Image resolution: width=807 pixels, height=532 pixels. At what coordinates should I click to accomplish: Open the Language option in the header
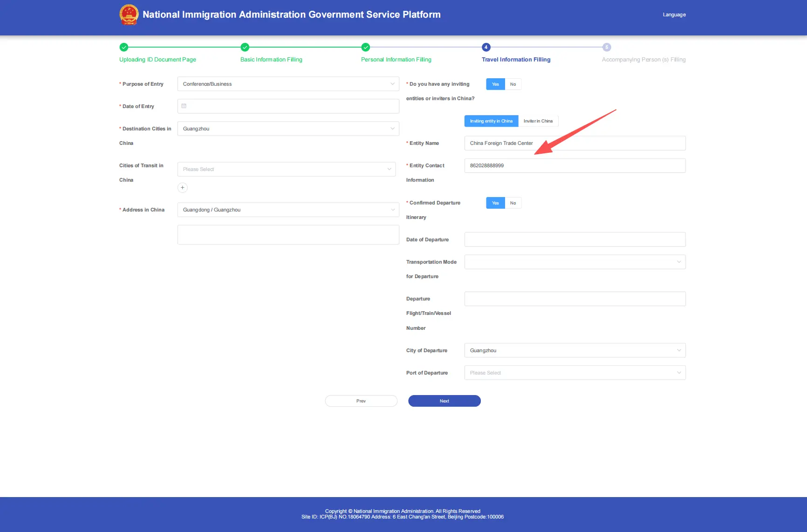point(674,14)
